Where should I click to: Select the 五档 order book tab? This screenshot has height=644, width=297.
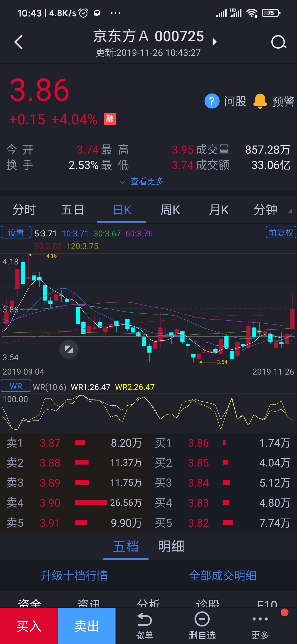click(126, 547)
